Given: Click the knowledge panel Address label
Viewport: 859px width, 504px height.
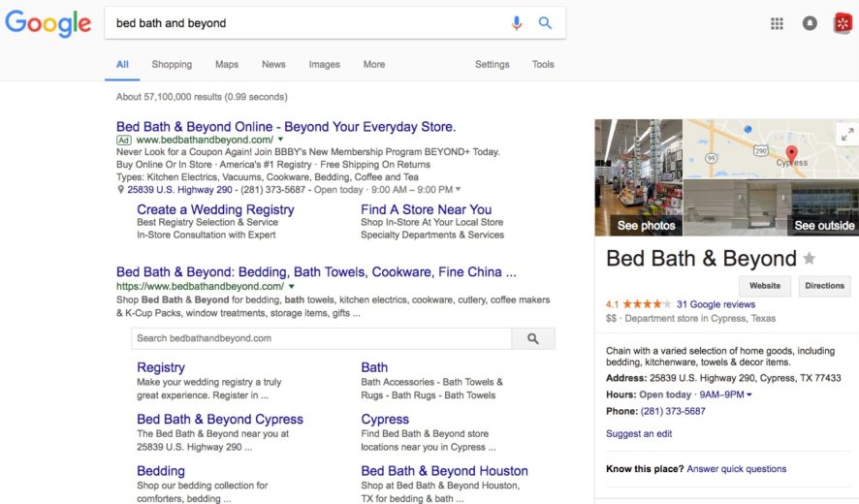Looking at the screenshot, I should click(x=626, y=378).
